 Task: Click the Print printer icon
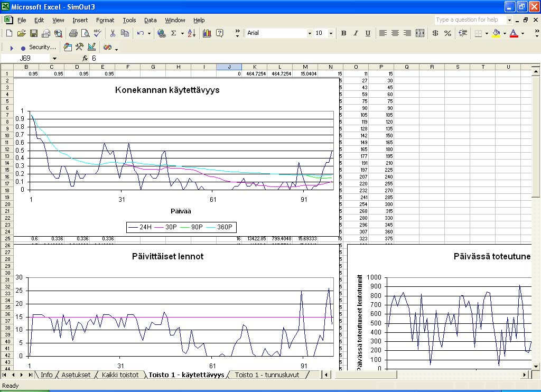coord(73,33)
